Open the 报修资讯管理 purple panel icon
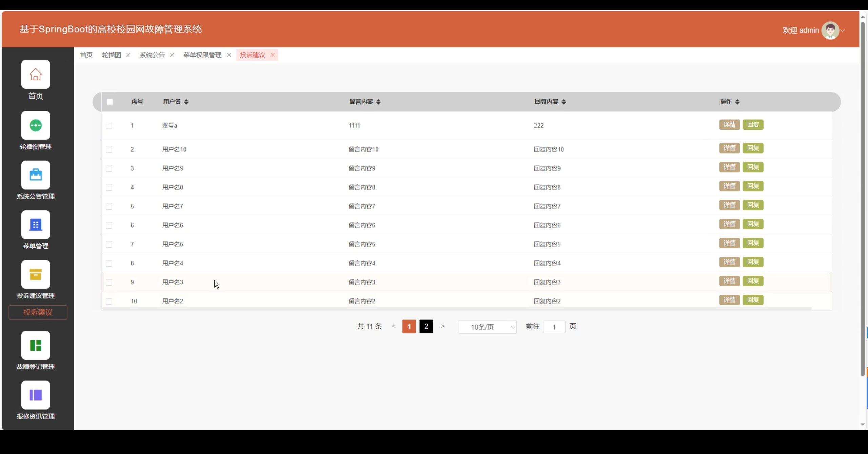The width and height of the screenshot is (868, 454). coord(36,395)
